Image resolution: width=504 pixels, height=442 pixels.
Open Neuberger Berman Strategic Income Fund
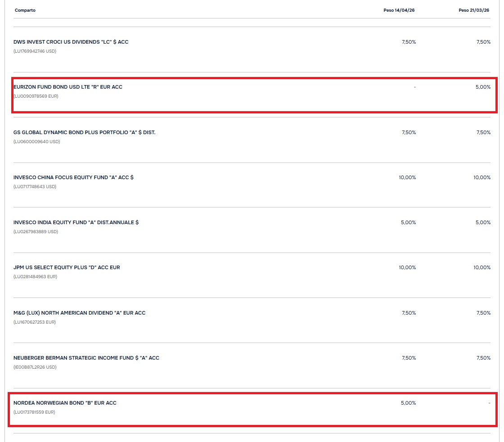(86, 358)
